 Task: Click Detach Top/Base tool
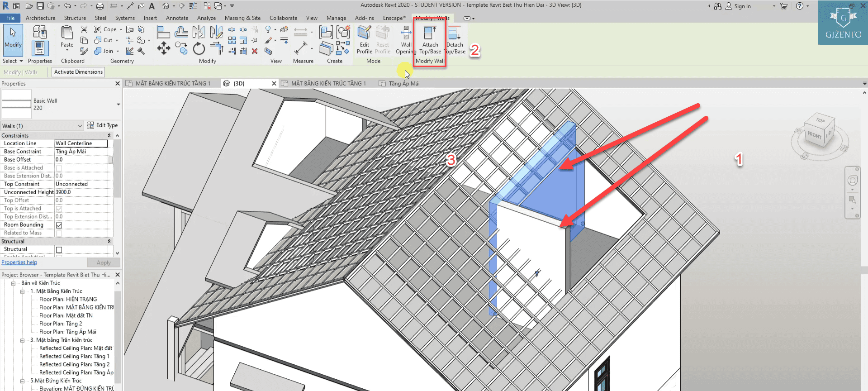[x=455, y=40]
